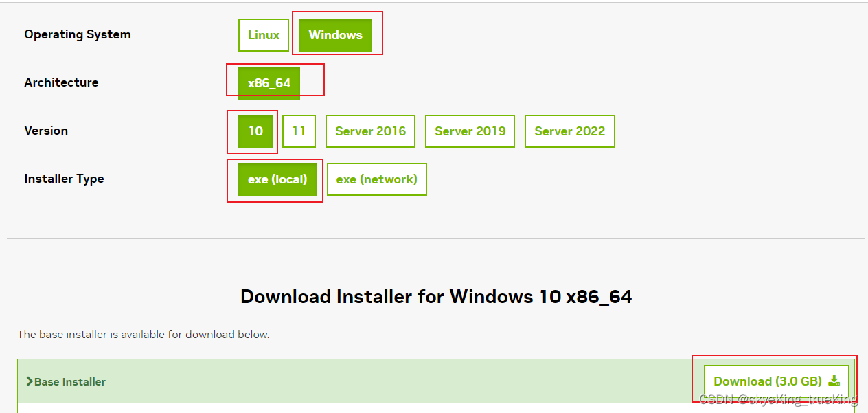The width and height of the screenshot is (868, 413).
Task: Click the Operating System row label
Action: (x=77, y=34)
